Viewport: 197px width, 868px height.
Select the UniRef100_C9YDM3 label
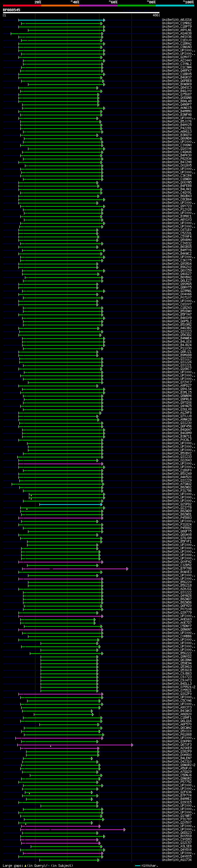tap(176, 840)
